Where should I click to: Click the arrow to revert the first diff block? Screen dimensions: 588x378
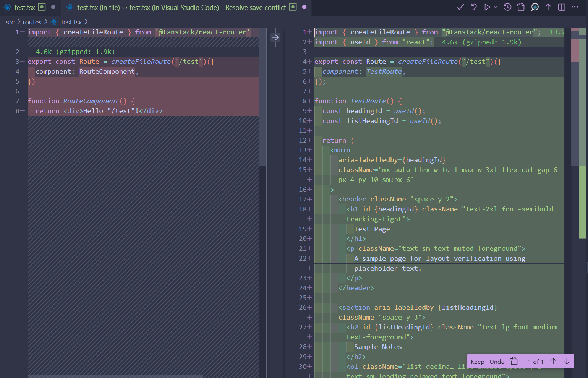tap(275, 37)
